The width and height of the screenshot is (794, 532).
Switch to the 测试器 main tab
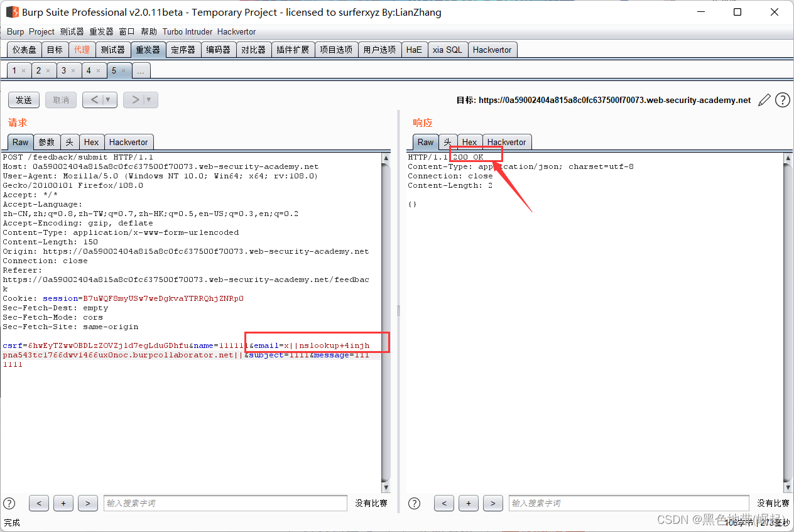(112, 50)
